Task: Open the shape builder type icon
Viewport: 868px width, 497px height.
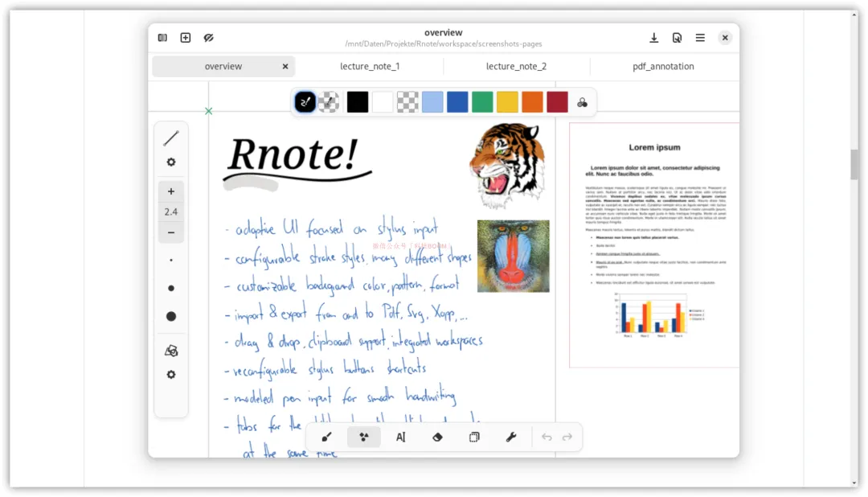Action: pyautogui.click(x=171, y=351)
